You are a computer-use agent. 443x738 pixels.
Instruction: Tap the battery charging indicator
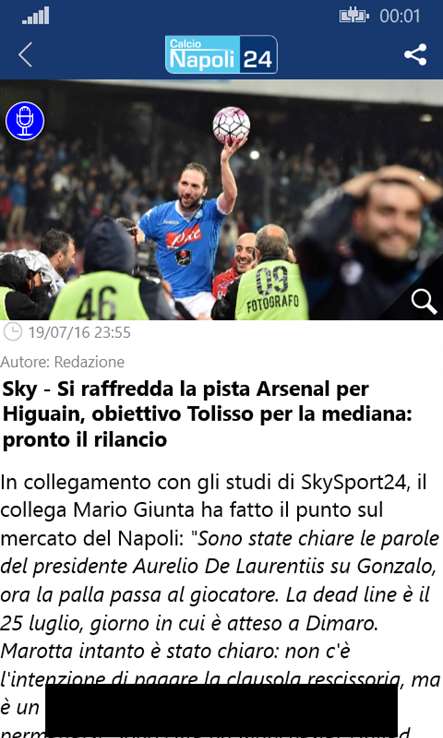[354, 16]
